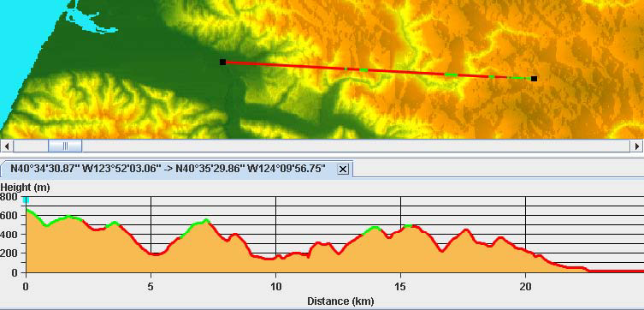This screenshot has width=644, height=310.
Task: Click the left scroll arrow below the map
Action: point(7,146)
